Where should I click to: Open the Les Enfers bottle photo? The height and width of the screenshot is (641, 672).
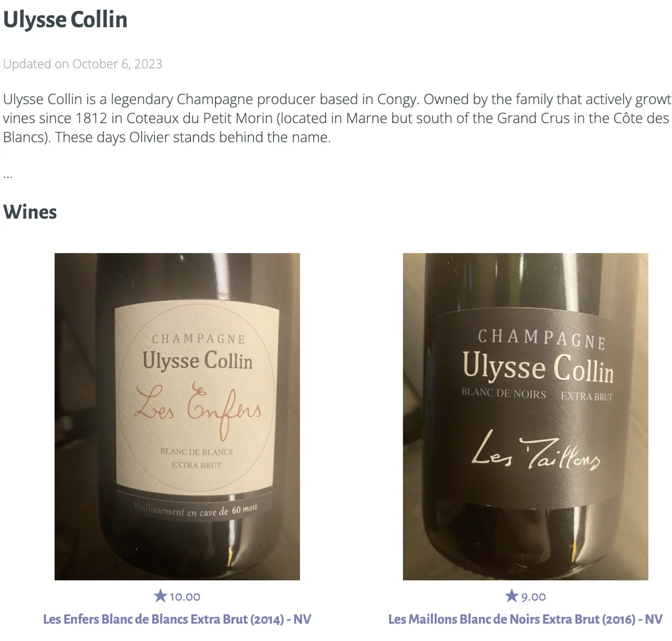tap(177, 416)
